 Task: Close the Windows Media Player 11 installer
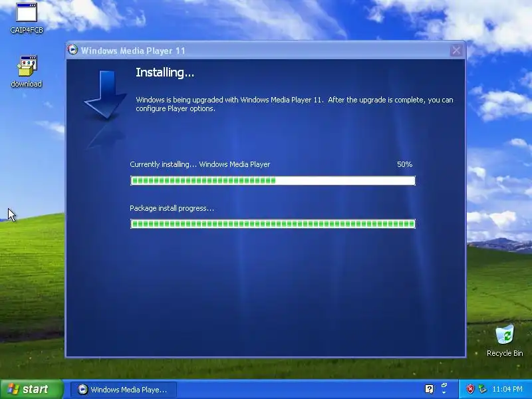coord(456,51)
